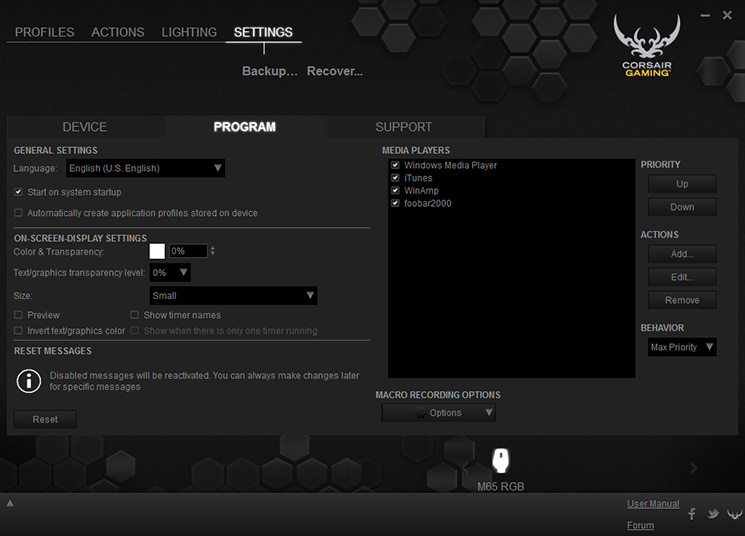Switch to the LIGHTING tab
The height and width of the screenshot is (536, 745).
click(189, 32)
